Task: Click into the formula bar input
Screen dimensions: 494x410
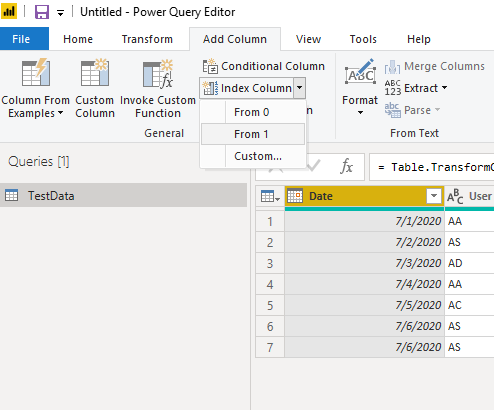Action: [431, 167]
